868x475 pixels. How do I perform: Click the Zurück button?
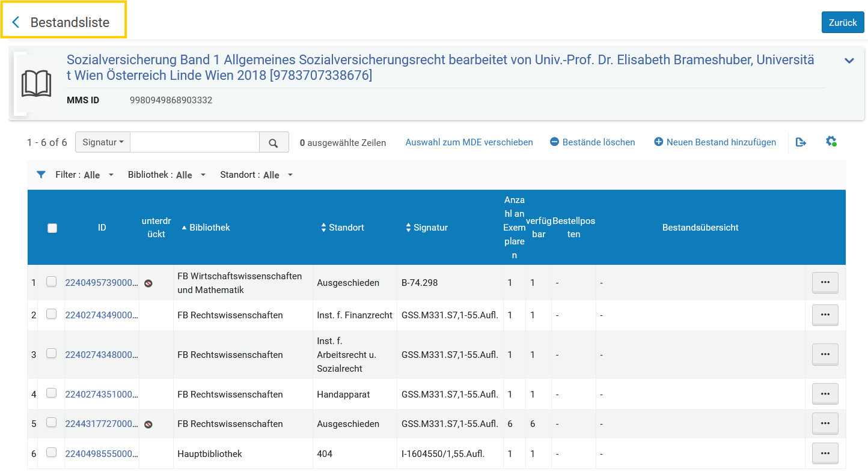pyautogui.click(x=843, y=22)
